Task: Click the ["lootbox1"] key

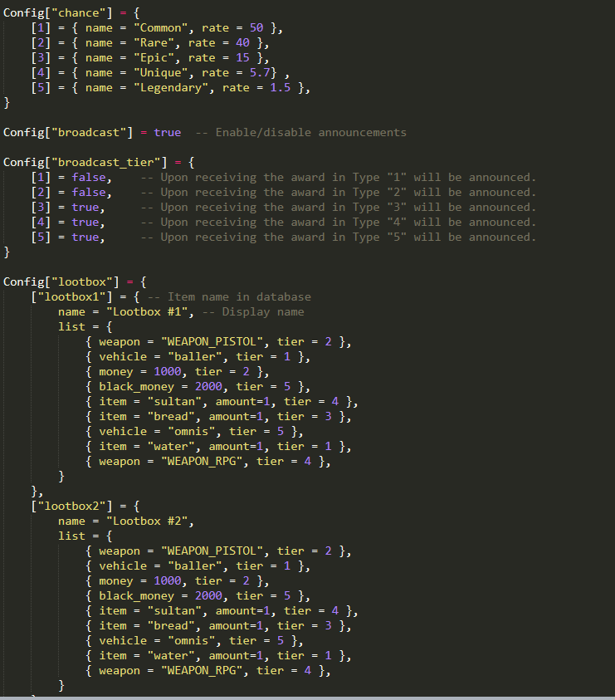Action: pos(71,297)
